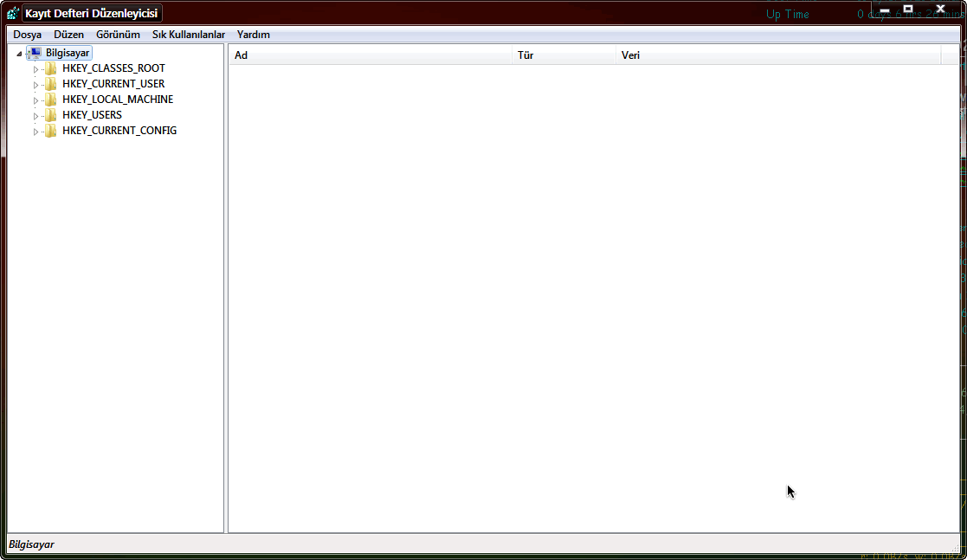Screen dimensions: 967x560
Task: Open the Yardım menu
Action: click(x=253, y=35)
